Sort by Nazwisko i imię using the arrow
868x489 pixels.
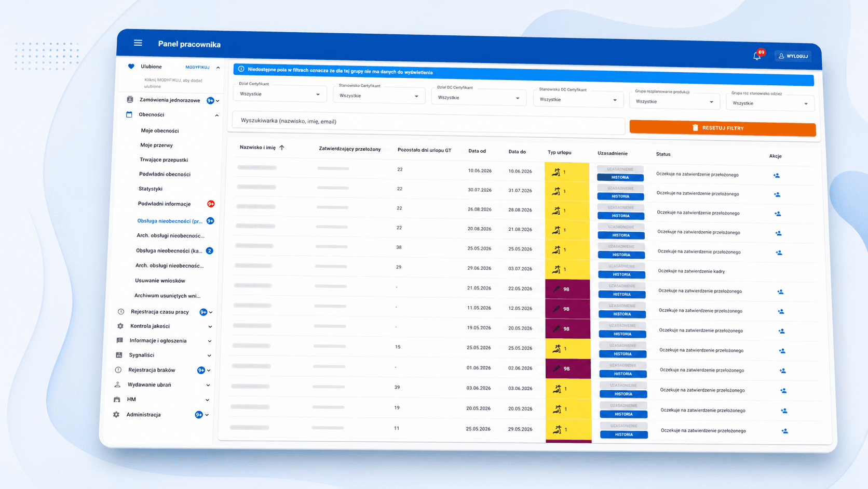pyautogui.click(x=282, y=148)
